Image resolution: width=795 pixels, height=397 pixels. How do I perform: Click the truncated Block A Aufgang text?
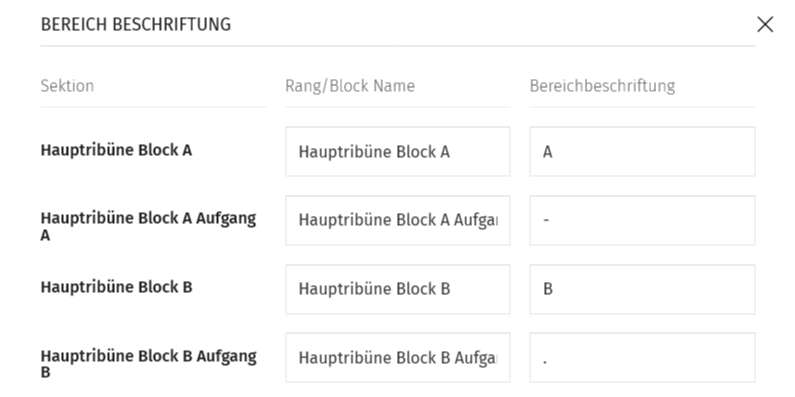pos(398,220)
